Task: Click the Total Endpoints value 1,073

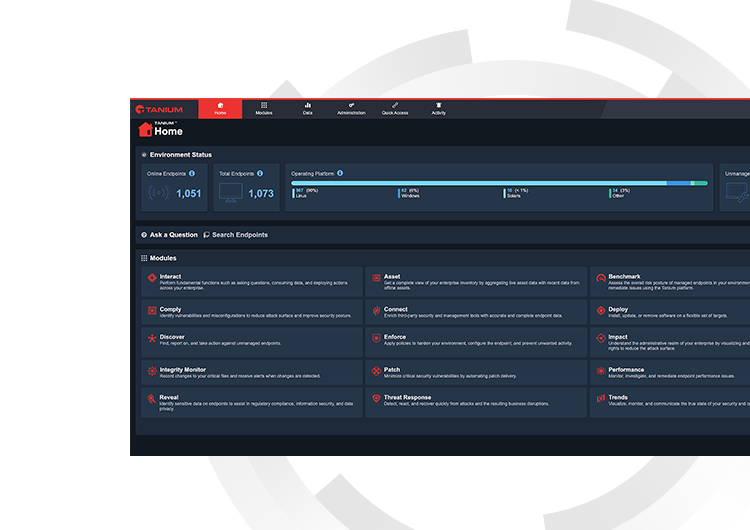Action: (261, 193)
